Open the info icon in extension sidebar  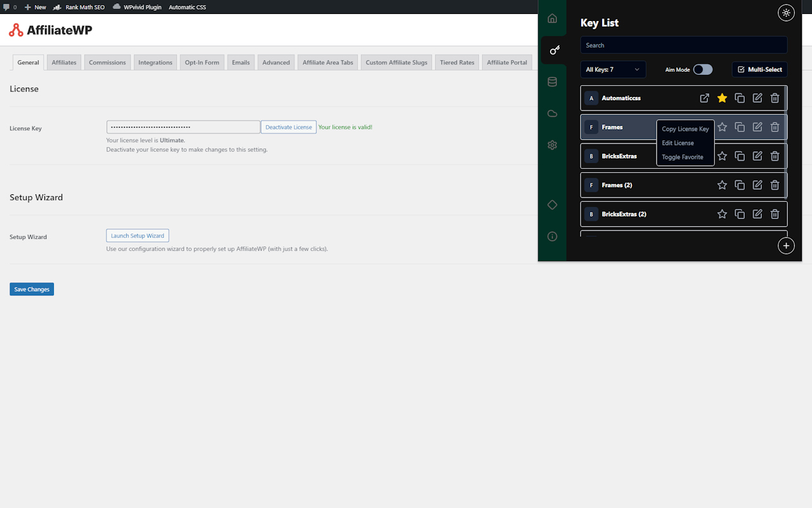click(552, 236)
